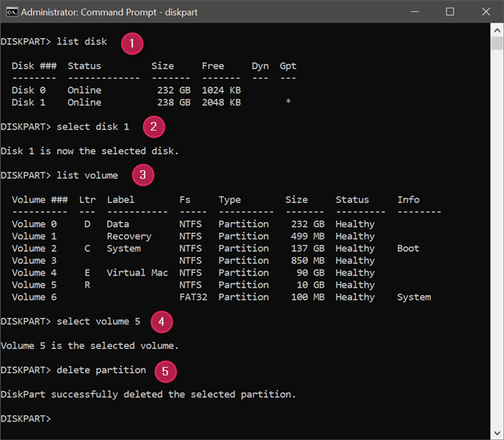Image resolution: width=504 pixels, height=440 pixels.
Task: Maximize the Command Prompt window
Action: click(x=450, y=12)
